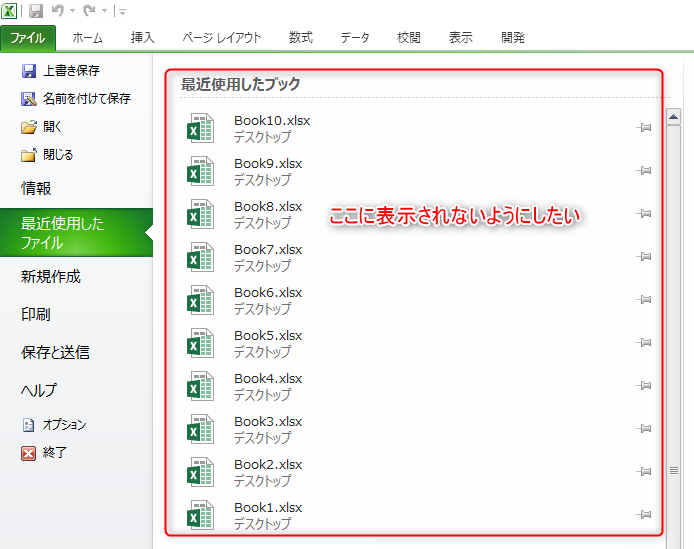The width and height of the screenshot is (694, 549).
Task: Click the Excel file icon for Book10.xlsx
Action: point(200,128)
